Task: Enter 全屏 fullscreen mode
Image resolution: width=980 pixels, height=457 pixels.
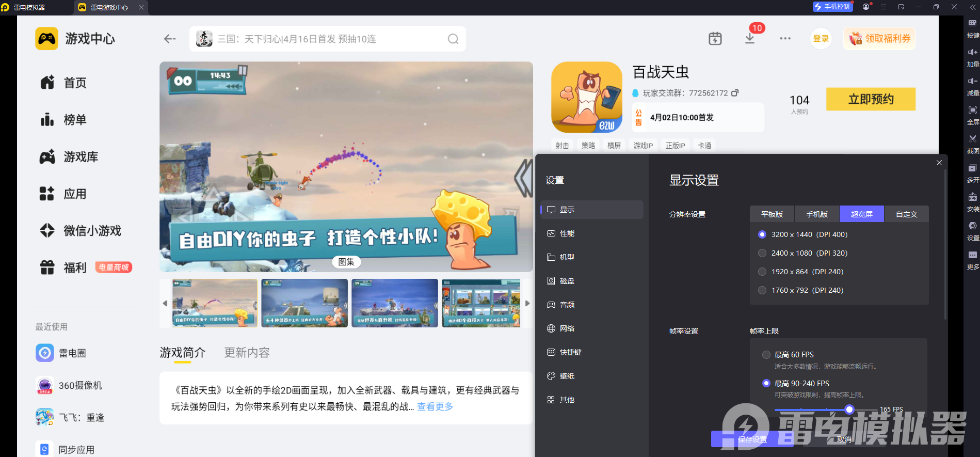Action: pyautogui.click(x=973, y=116)
